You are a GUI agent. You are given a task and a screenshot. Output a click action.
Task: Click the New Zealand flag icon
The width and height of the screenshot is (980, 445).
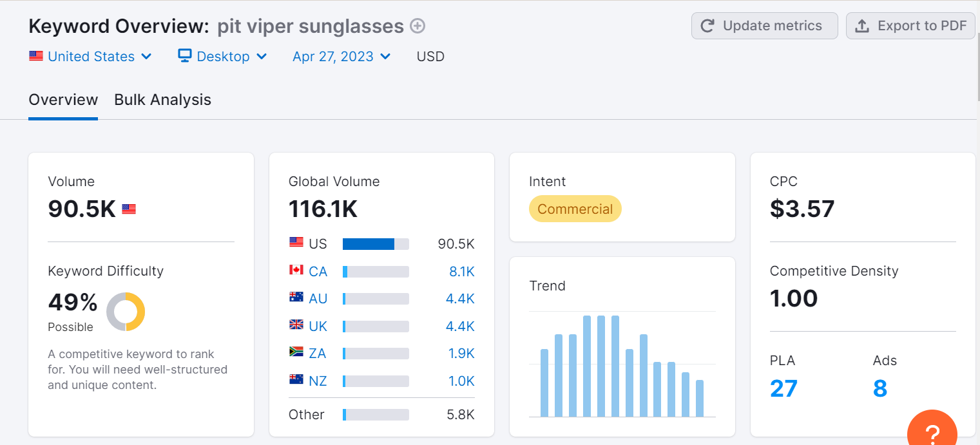coord(296,380)
